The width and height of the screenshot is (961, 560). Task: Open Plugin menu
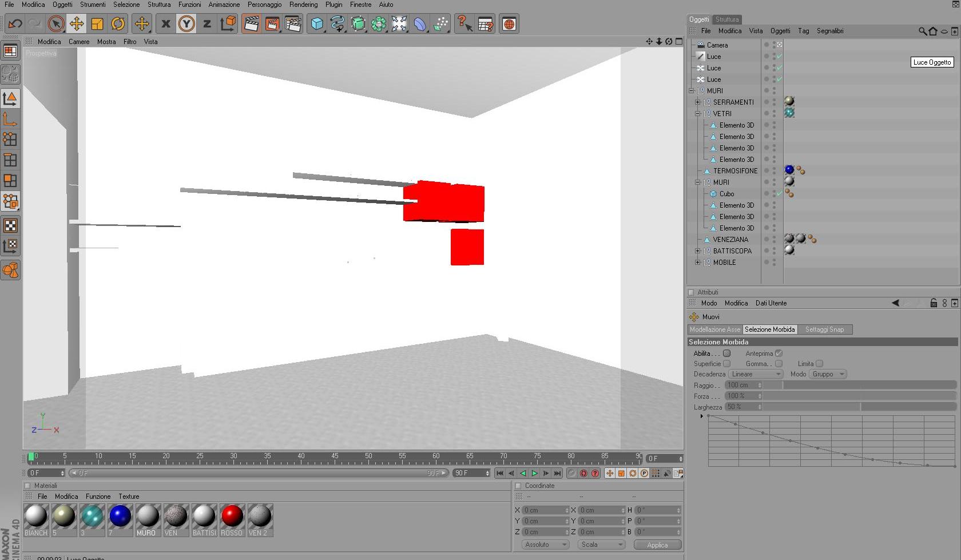pyautogui.click(x=333, y=5)
